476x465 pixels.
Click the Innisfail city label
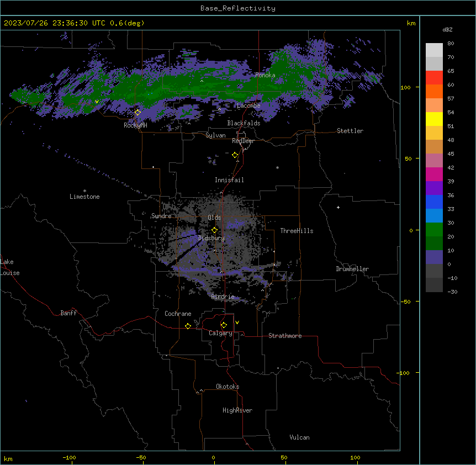click(x=229, y=180)
